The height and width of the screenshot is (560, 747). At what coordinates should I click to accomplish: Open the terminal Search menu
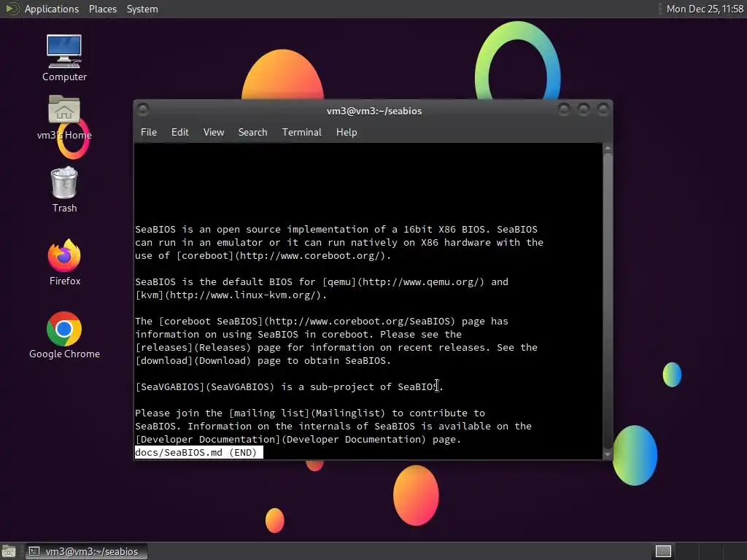[252, 133]
